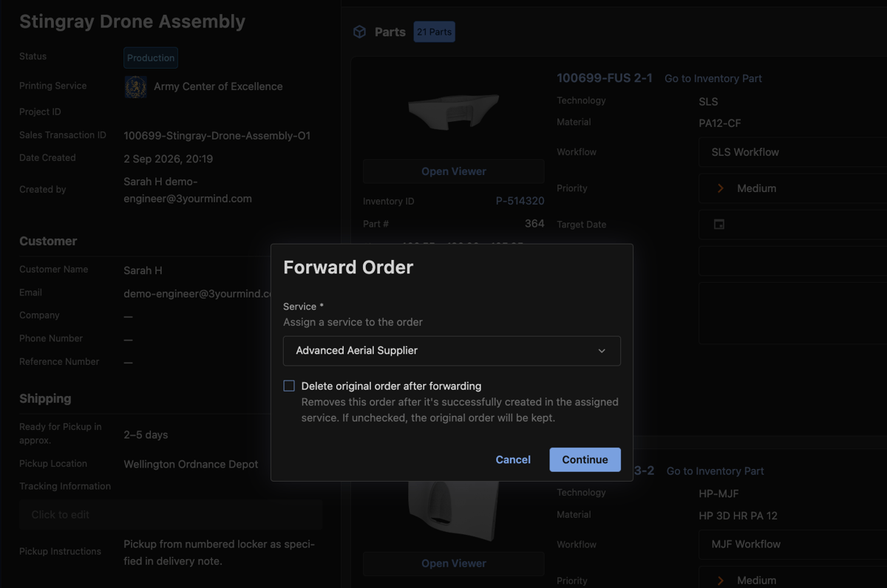887x588 pixels.
Task: Open the second Go to Inventory Part link
Action: pos(716,471)
